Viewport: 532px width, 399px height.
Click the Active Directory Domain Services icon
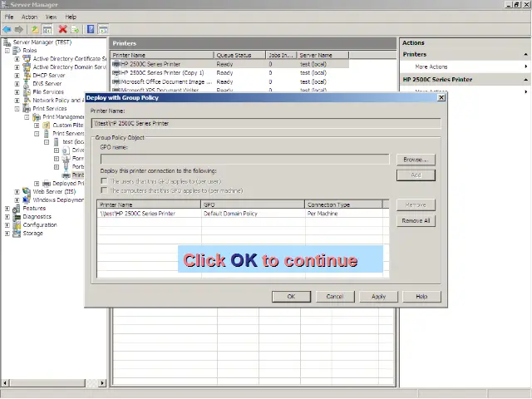(x=27, y=67)
